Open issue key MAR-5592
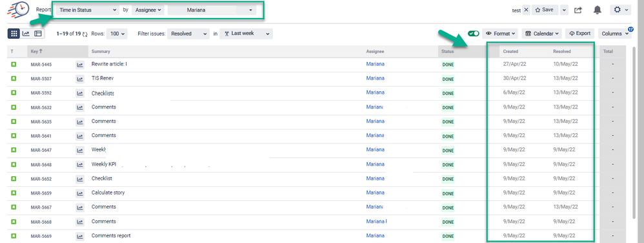 (41, 93)
